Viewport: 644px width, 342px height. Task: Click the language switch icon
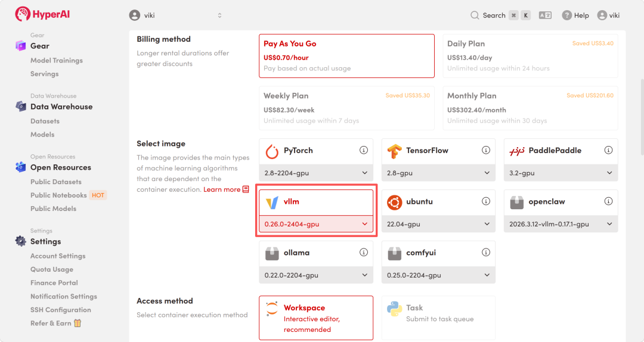545,15
